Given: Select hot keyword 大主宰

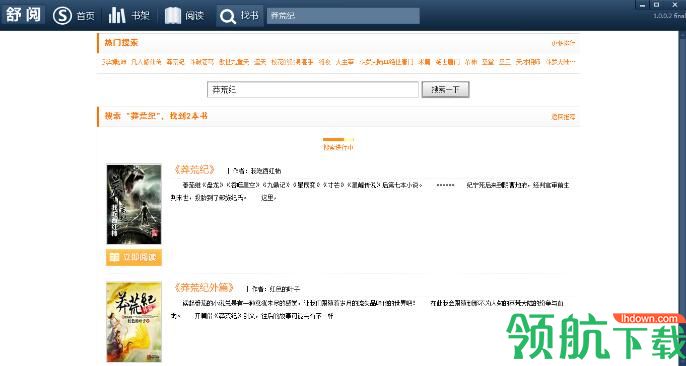Looking at the screenshot, I should (345, 62).
